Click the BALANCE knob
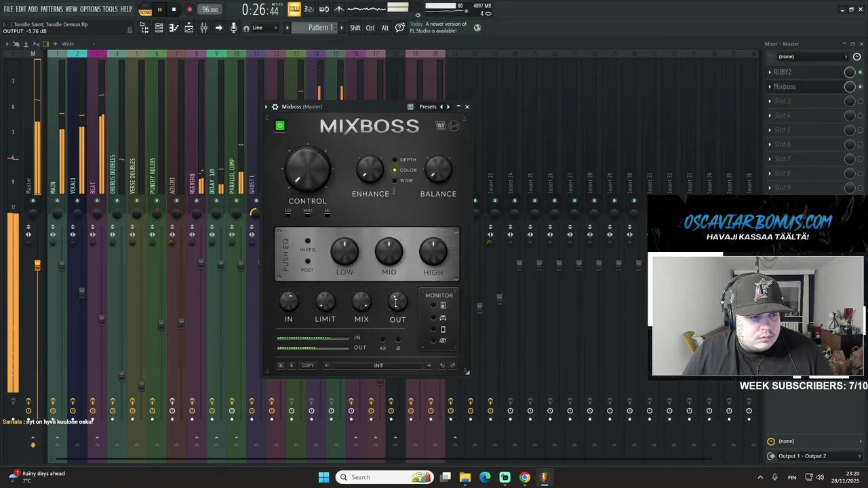The height and width of the screenshot is (488, 868). [x=438, y=169]
